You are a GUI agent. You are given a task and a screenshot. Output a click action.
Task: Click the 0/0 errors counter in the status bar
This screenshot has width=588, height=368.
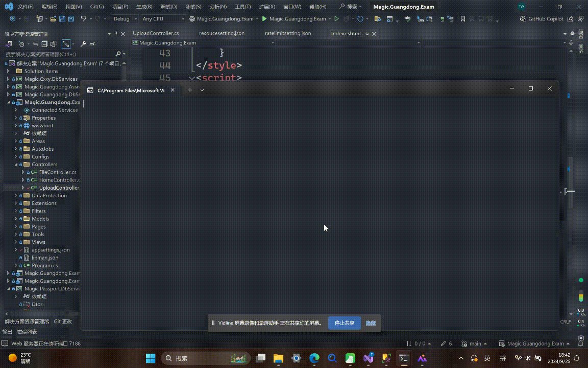(419, 343)
